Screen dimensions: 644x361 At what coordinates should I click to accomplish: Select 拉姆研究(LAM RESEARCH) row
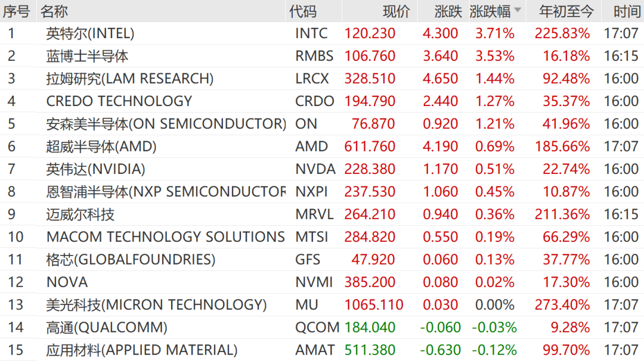coord(322,79)
